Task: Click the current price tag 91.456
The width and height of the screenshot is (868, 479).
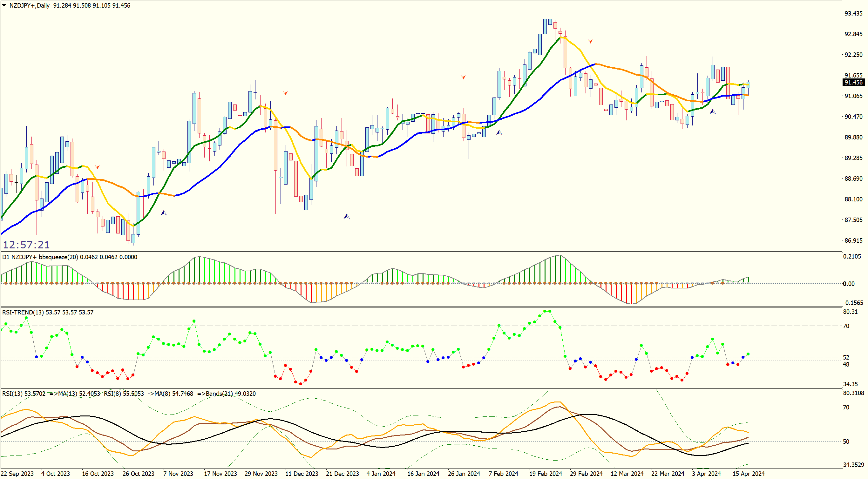Action: (x=853, y=82)
